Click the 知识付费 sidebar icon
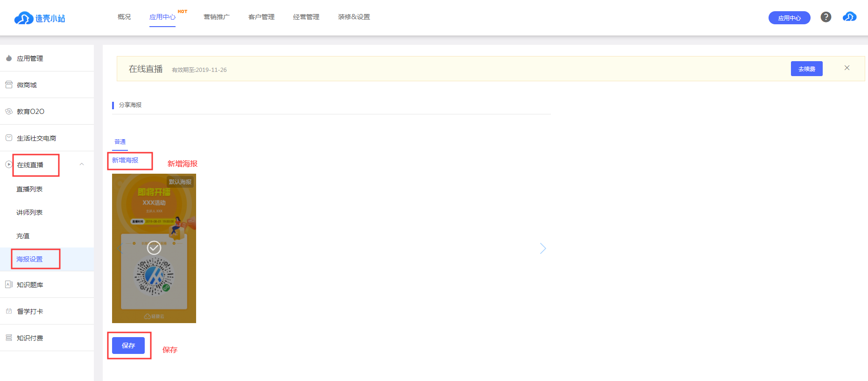Screen dimensions: 868x381 click(9, 338)
